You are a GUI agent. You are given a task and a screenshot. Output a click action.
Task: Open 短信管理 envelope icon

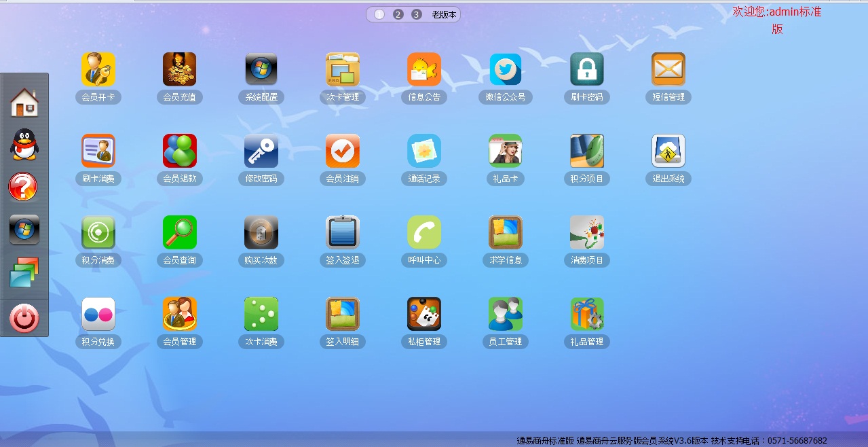[x=668, y=69]
